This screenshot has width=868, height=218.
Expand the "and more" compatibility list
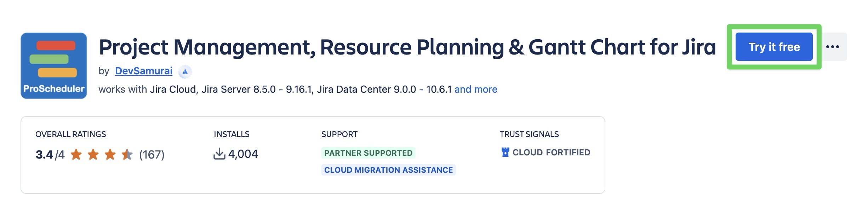click(x=476, y=90)
